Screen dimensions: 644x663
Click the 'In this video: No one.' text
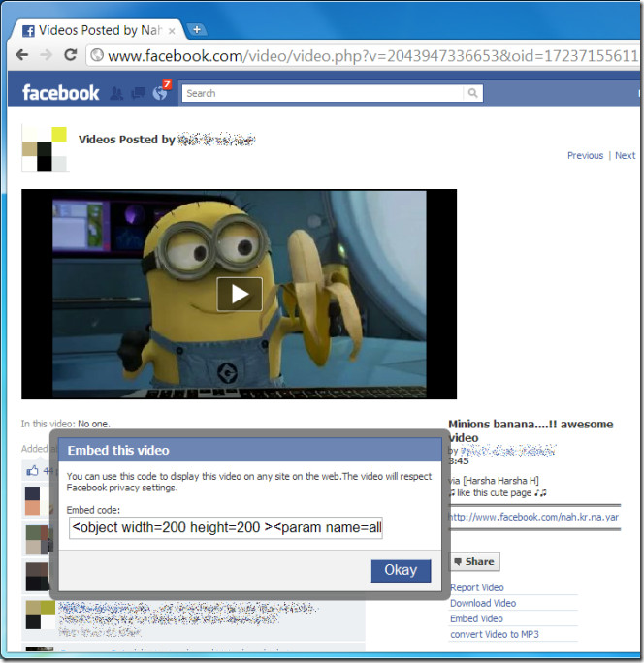pyautogui.click(x=66, y=424)
